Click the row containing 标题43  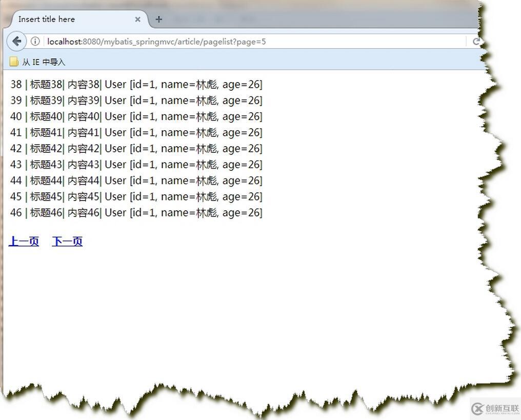pos(136,165)
